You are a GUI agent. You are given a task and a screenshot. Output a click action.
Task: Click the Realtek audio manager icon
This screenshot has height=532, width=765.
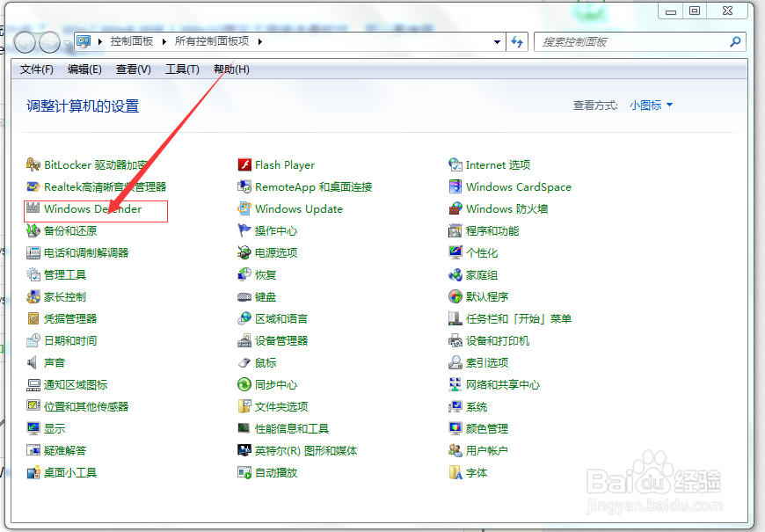pyautogui.click(x=33, y=187)
